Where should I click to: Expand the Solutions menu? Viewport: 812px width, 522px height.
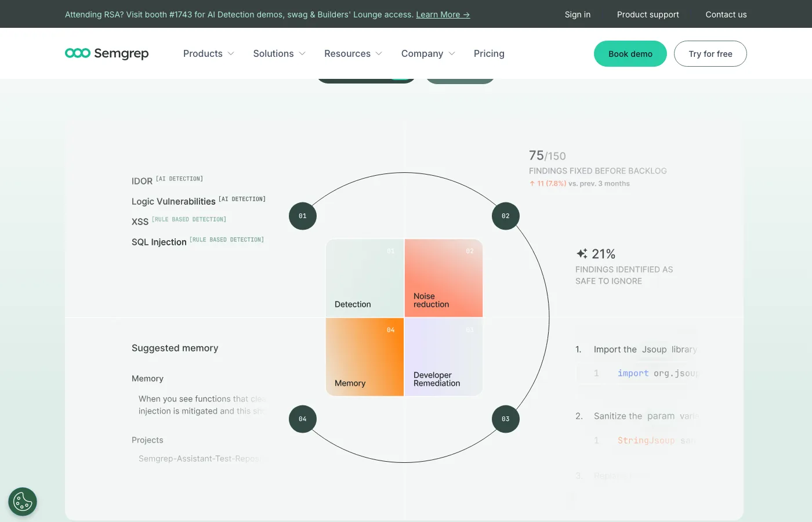[x=273, y=53]
